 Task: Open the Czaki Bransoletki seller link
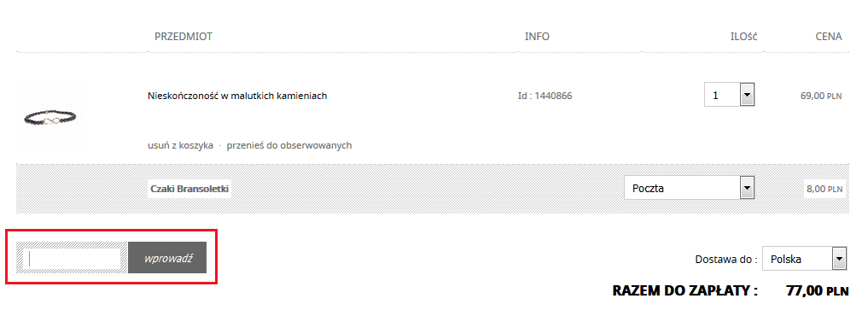pyautogui.click(x=189, y=189)
